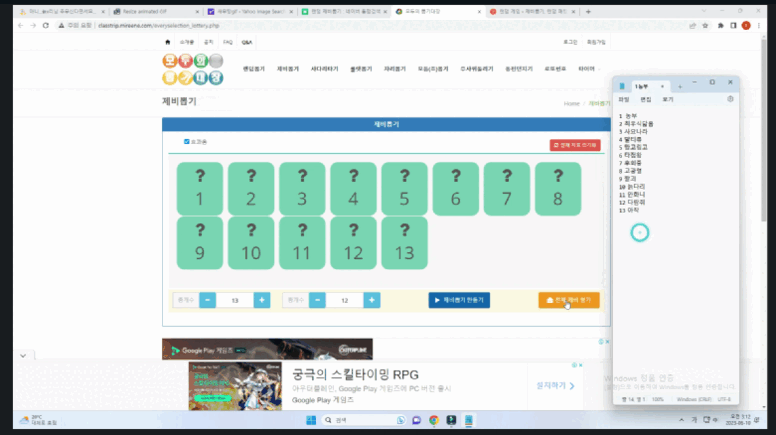Open the Chrome three-dot menu
The image size is (776, 435).
(x=759, y=25)
